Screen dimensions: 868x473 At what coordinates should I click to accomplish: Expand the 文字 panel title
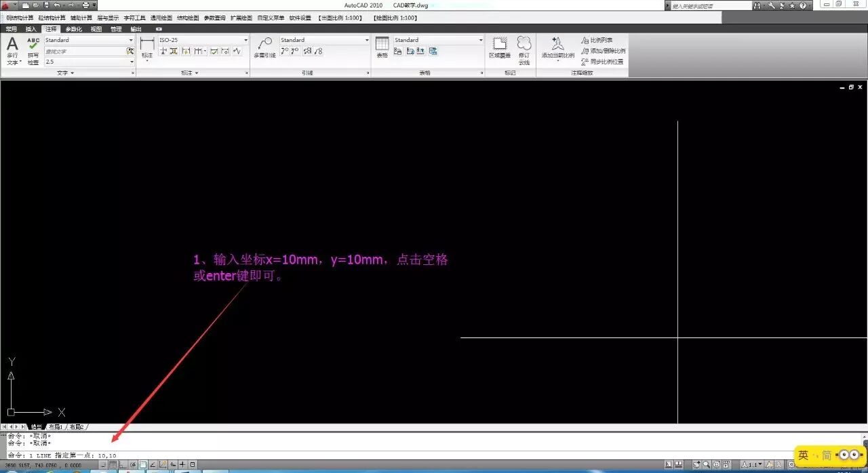(66, 73)
